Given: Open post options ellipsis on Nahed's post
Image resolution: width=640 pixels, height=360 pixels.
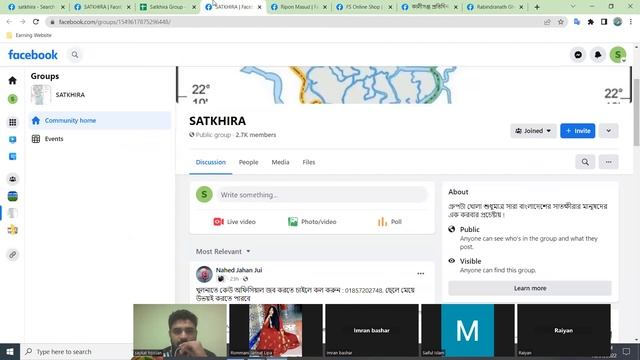Looking at the screenshot, I should 420,273.
